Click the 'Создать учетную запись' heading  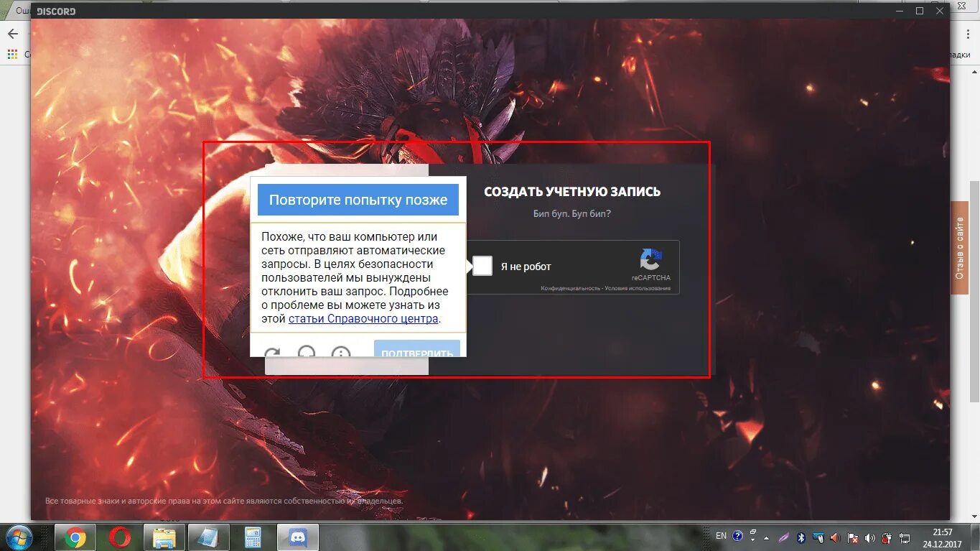click(x=572, y=192)
